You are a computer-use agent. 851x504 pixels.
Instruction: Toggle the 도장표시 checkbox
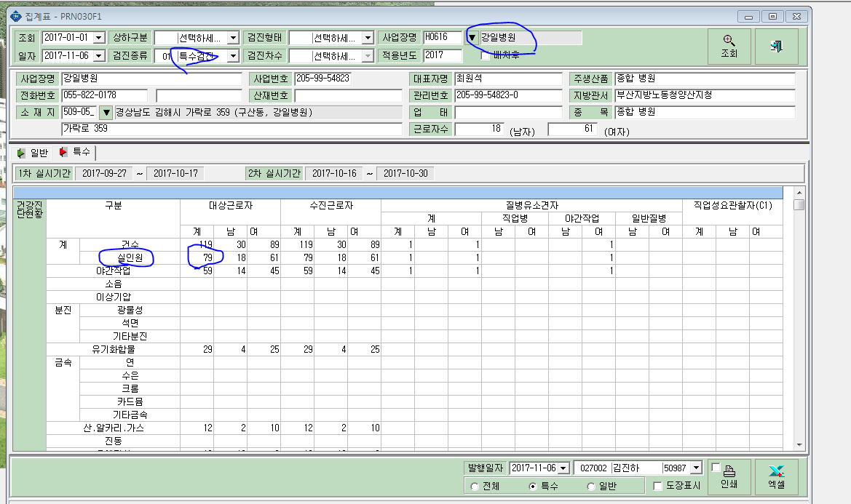tap(658, 486)
